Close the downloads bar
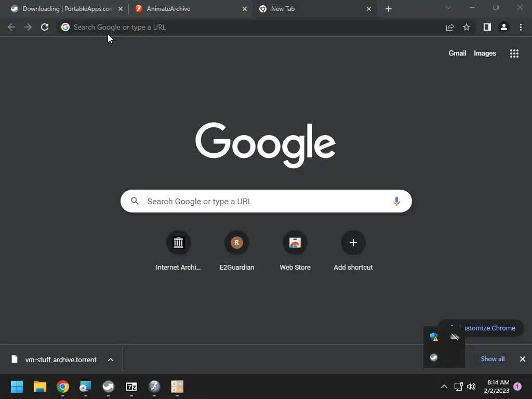Image resolution: width=532 pixels, height=399 pixels. [x=523, y=359]
